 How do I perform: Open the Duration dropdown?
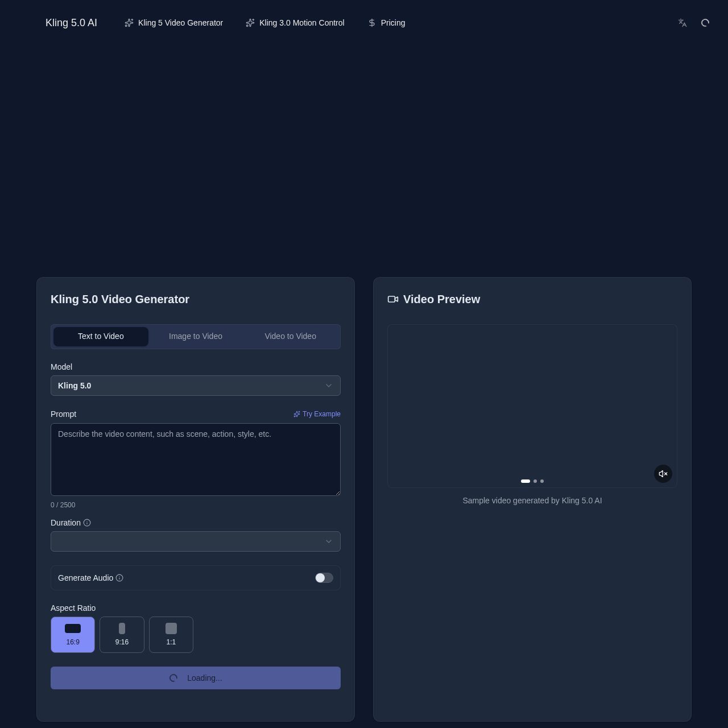point(195,541)
